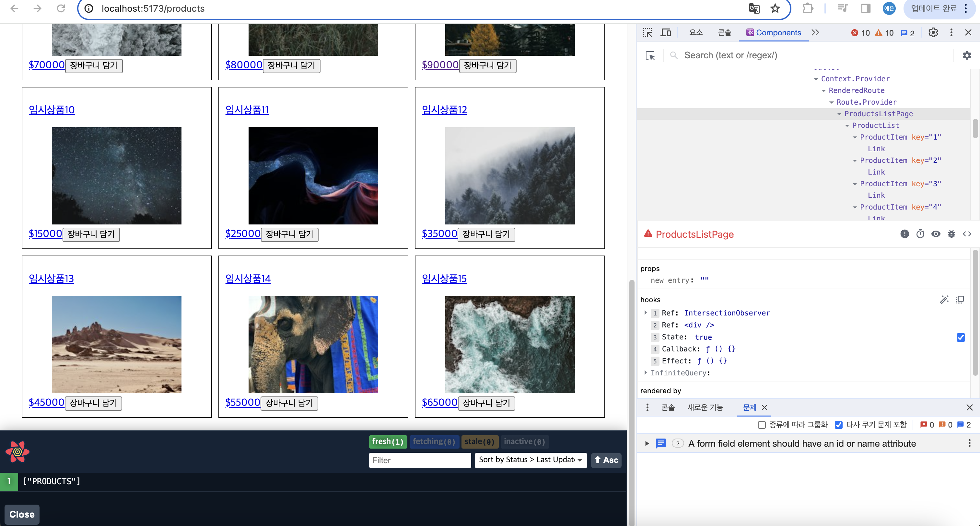Click the React Query devtools flower logo
Image resolution: width=980 pixels, height=526 pixels.
pyautogui.click(x=17, y=452)
